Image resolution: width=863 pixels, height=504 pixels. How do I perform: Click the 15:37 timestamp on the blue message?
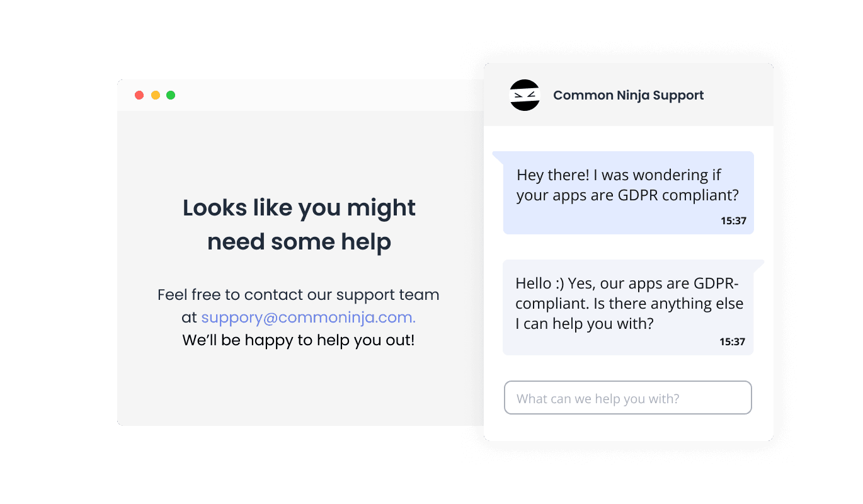tap(733, 221)
